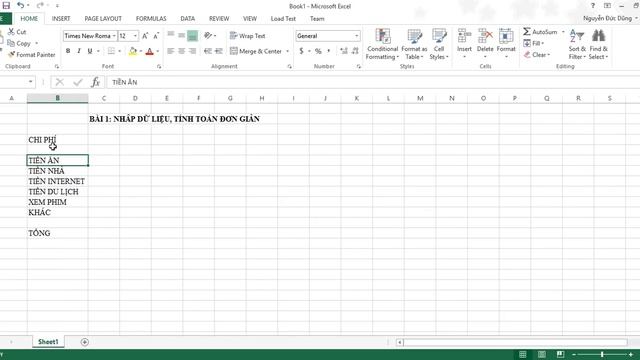Align text to the right
Viewport: 640px width, 360px height.
192,51
